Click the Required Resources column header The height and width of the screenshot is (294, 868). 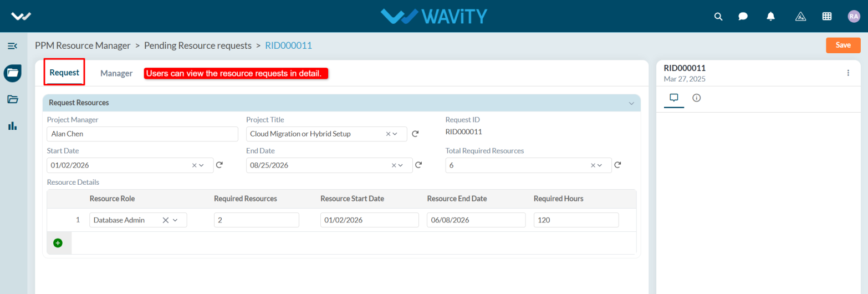pyautogui.click(x=246, y=199)
